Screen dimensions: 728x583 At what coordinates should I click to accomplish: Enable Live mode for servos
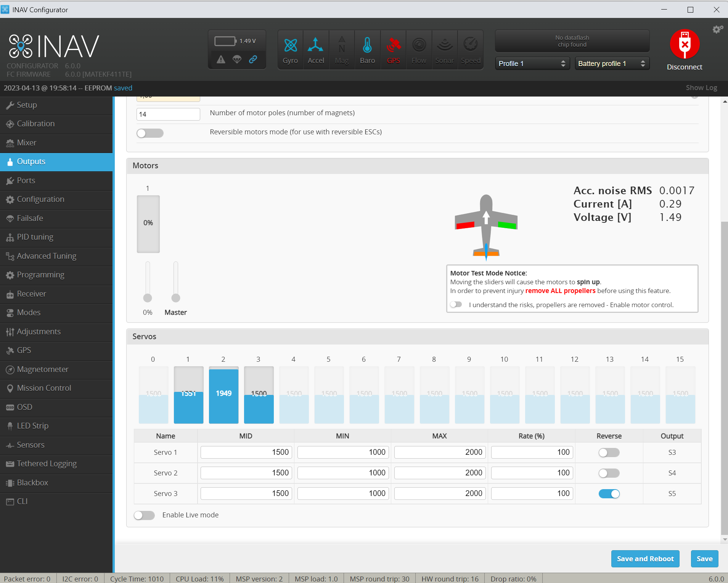click(144, 515)
